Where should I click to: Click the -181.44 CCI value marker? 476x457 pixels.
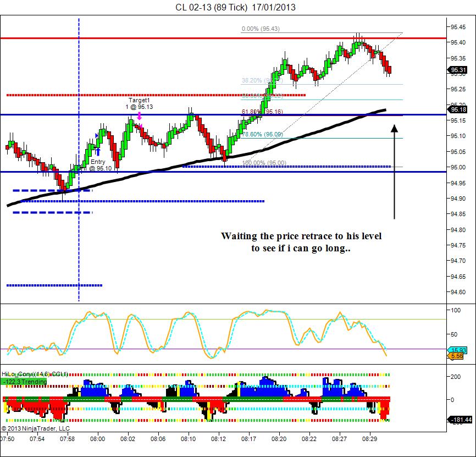click(x=461, y=420)
